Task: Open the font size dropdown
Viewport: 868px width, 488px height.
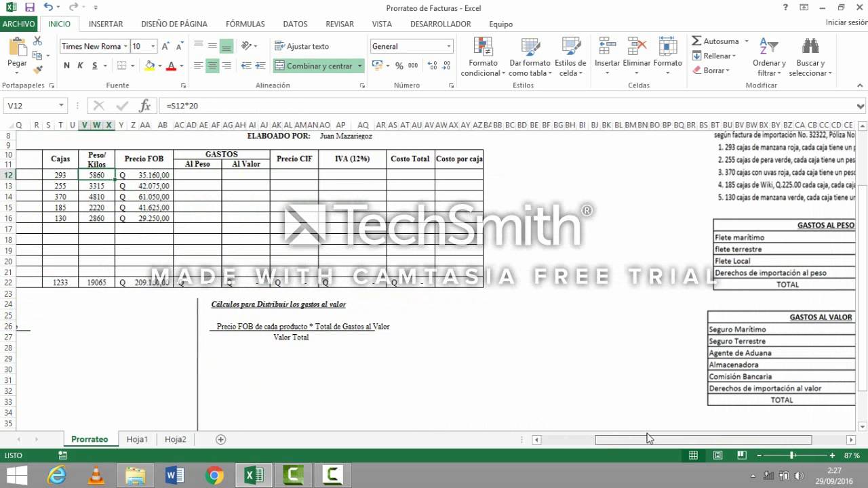Action: coord(153,46)
